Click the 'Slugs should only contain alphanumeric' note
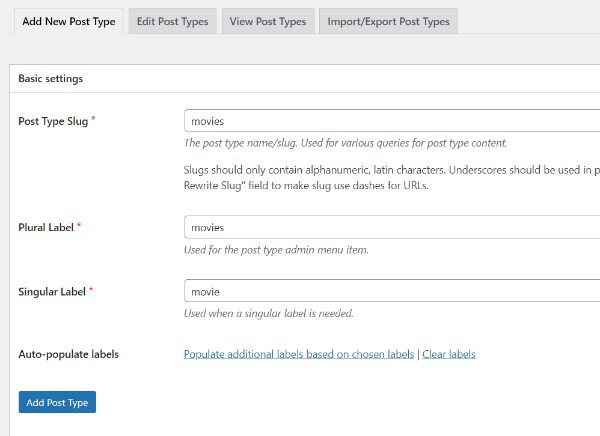This screenshot has height=436, width=600. pos(392,178)
